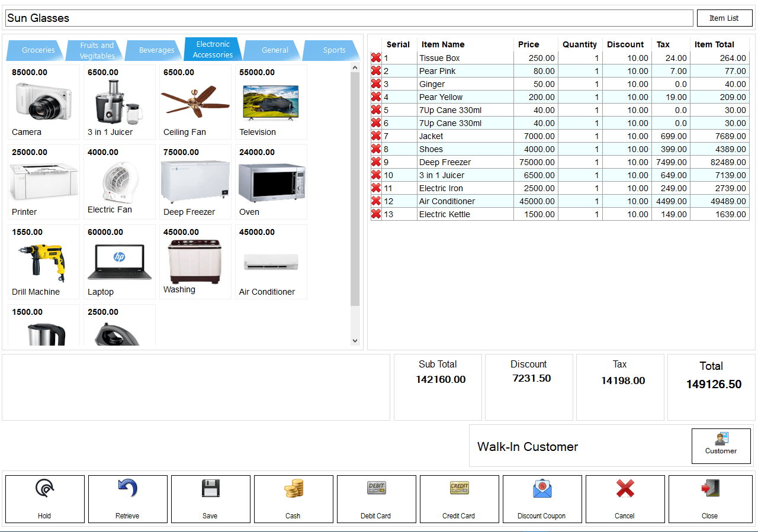Cancel the current transaction
Screen dimensions: 758x532
click(x=625, y=499)
